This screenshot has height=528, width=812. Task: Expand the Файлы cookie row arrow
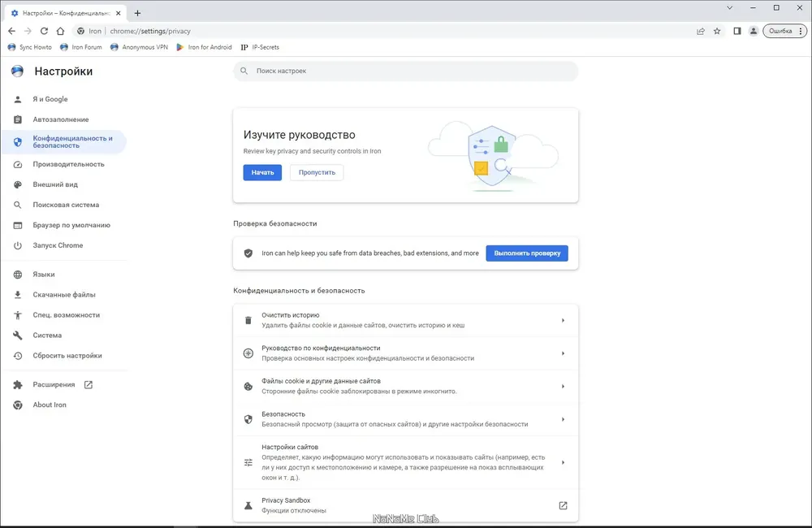pyautogui.click(x=563, y=386)
